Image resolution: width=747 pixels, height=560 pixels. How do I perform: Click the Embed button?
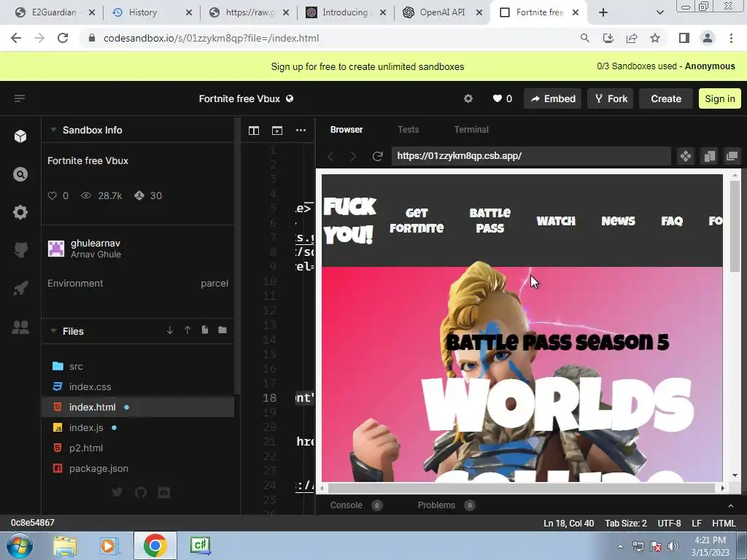point(553,98)
